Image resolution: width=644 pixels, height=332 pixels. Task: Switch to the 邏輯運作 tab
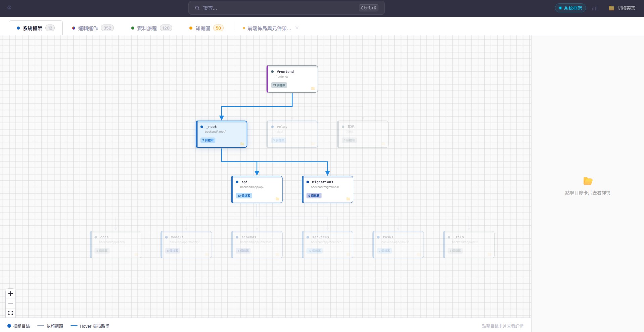coord(88,28)
